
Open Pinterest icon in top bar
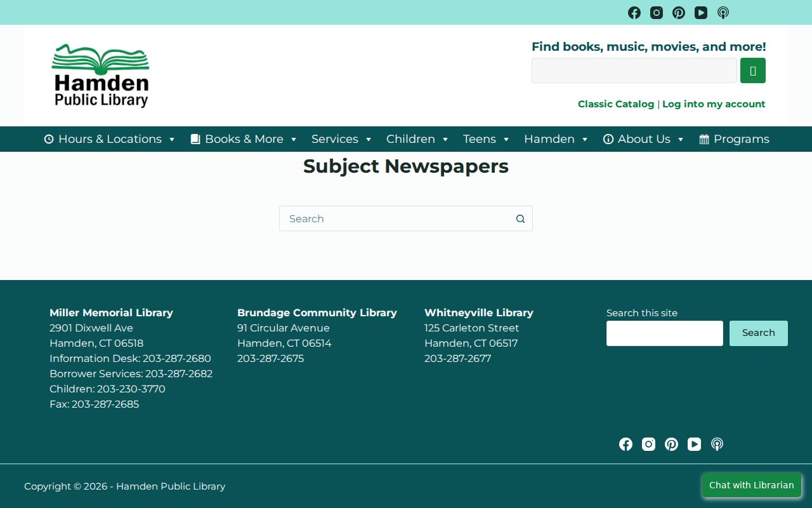[679, 13]
